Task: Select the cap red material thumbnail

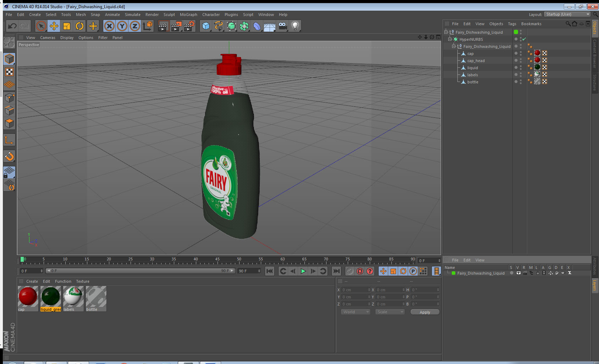Action: [28, 297]
